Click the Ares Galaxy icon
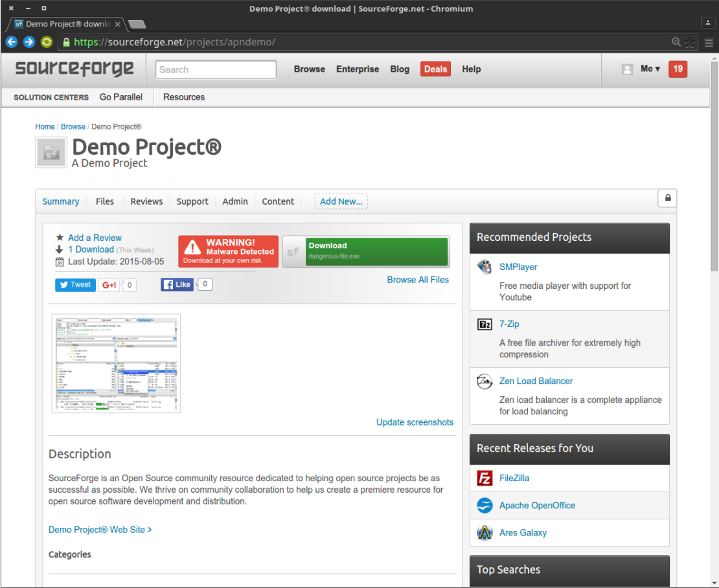719x588 pixels. click(485, 532)
